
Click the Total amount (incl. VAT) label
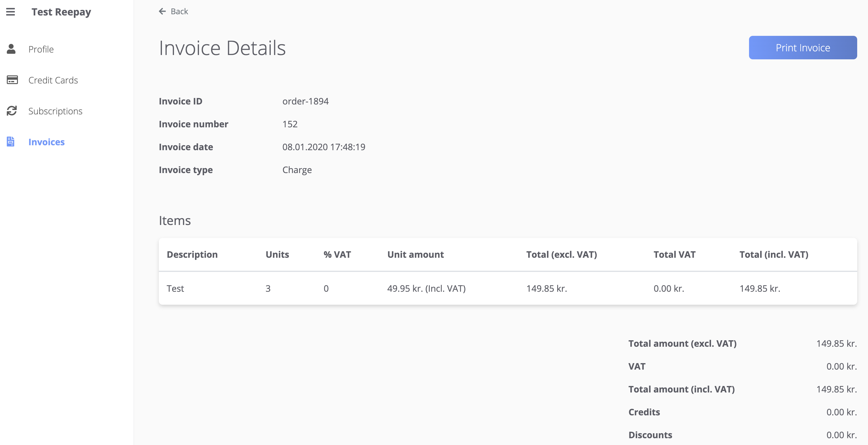(681, 389)
